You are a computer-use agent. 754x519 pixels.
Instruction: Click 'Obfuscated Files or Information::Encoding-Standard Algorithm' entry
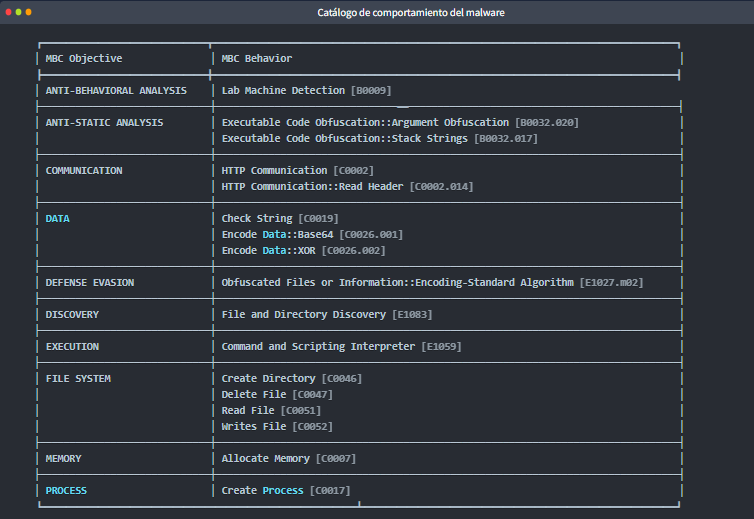397,283
